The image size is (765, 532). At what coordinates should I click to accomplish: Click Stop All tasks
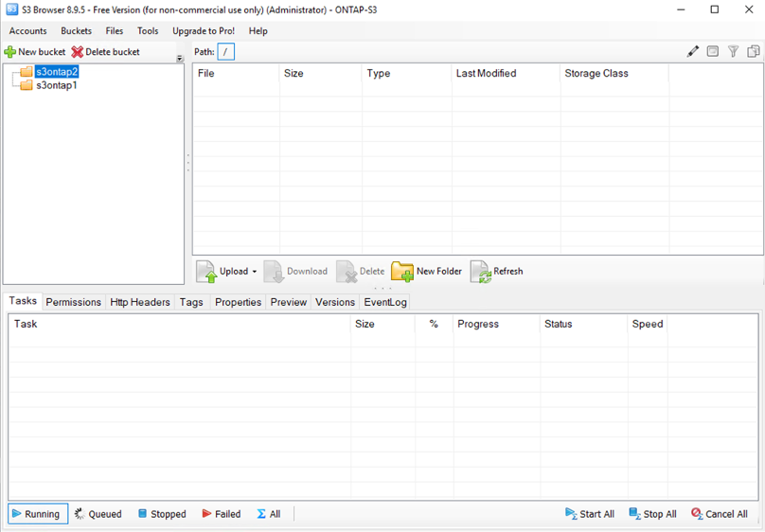652,514
